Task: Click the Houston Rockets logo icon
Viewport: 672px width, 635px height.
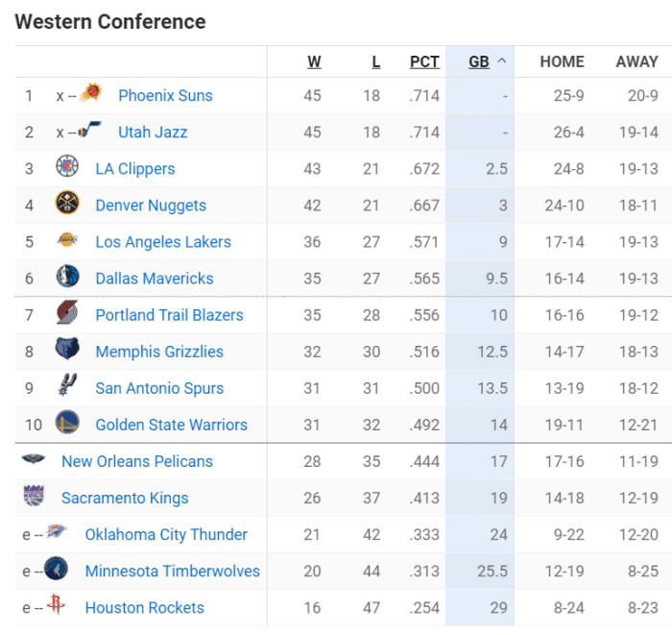Action: 57,606
